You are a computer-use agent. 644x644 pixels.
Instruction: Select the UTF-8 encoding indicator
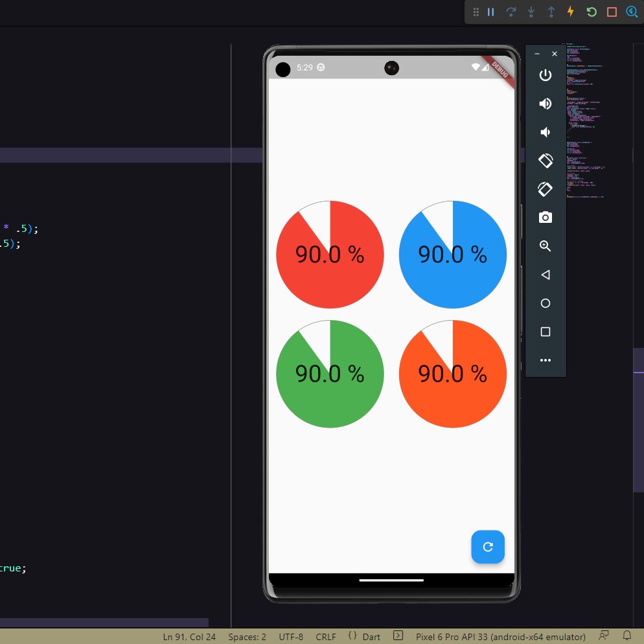pyautogui.click(x=291, y=637)
